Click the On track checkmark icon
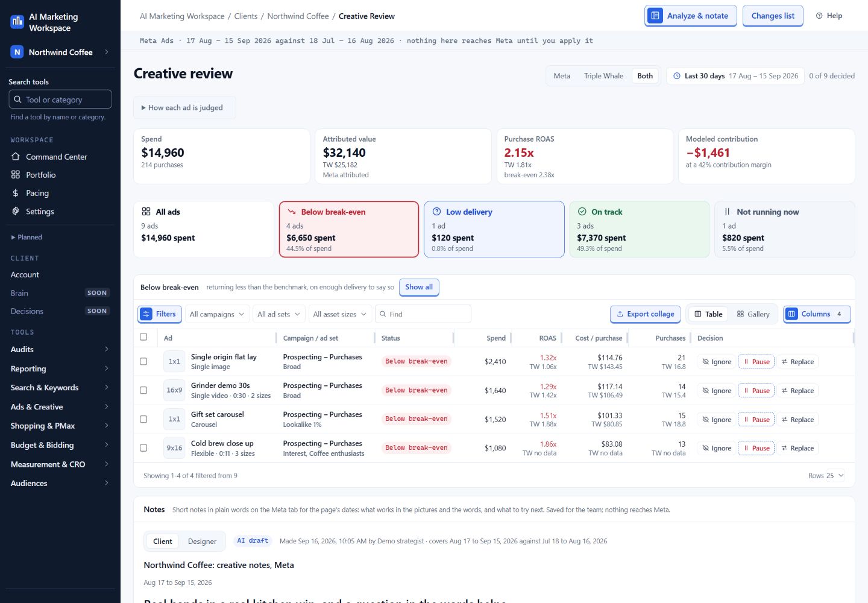The height and width of the screenshot is (603, 868). (582, 212)
